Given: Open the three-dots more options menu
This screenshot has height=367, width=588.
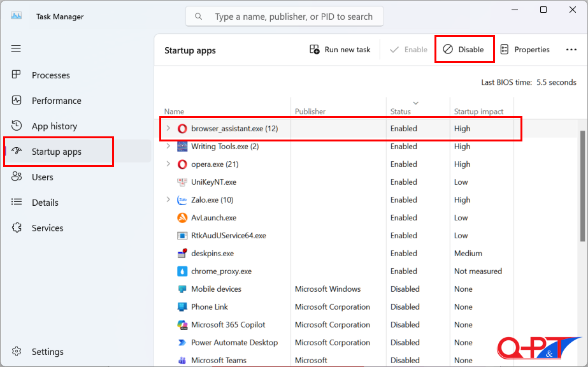Looking at the screenshot, I should coord(571,50).
